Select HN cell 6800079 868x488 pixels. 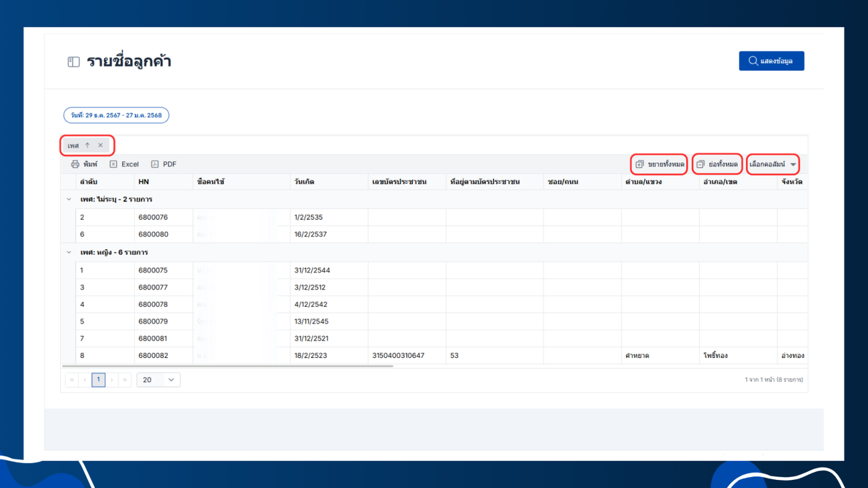(163, 322)
